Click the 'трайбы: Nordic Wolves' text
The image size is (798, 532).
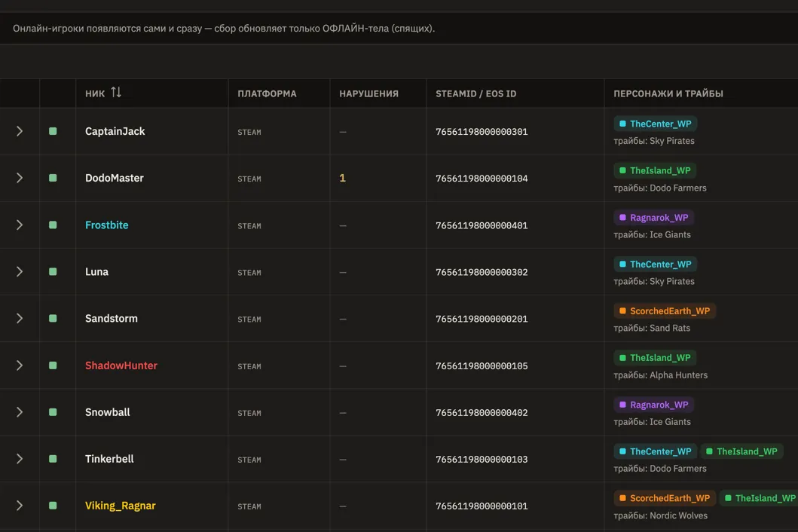coord(661,515)
